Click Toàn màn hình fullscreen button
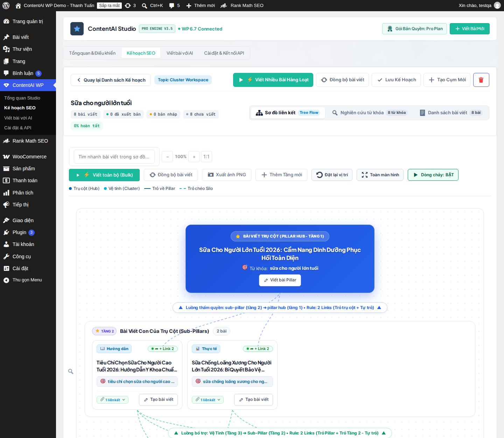This screenshot has height=438, width=504. (380, 175)
